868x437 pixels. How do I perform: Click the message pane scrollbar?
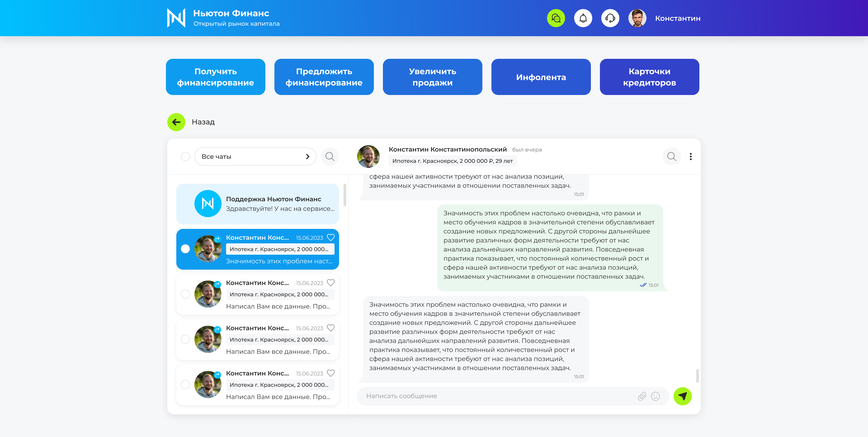pos(697,376)
